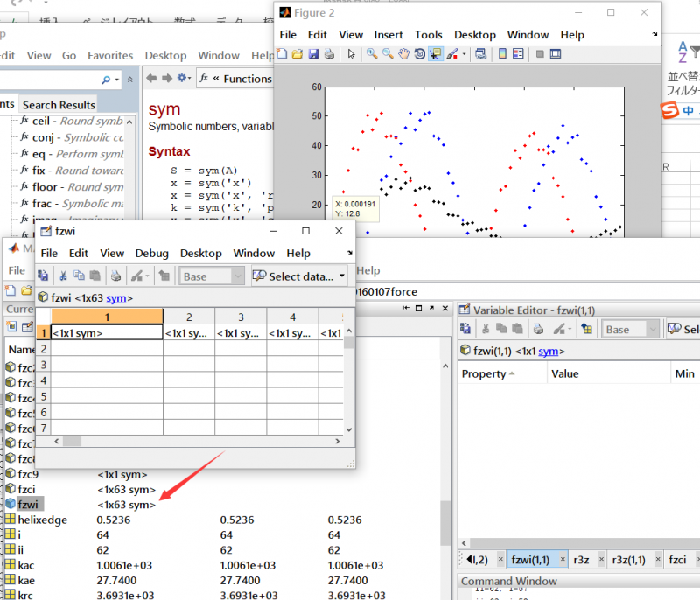Click the Zoom In tool in Figure 2
The width and height of the screenshot is (700, 600).
pos(373,54)
